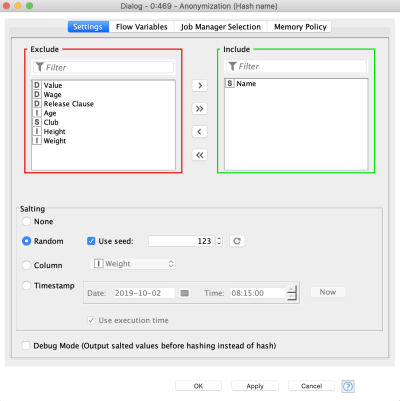Click the Exclude filter input field
This screenshot has width=400, height=401.
pos(103,67)
